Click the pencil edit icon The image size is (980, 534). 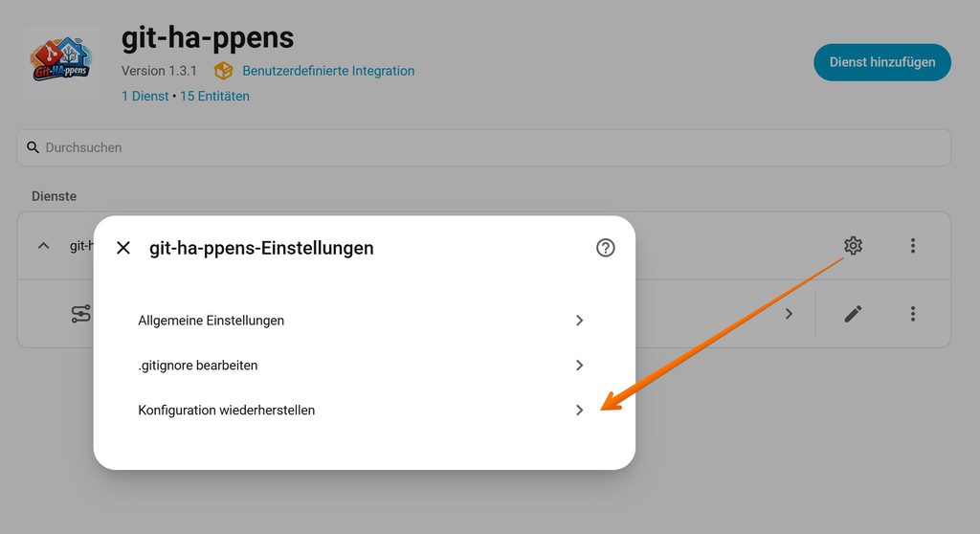click(853, 313)
